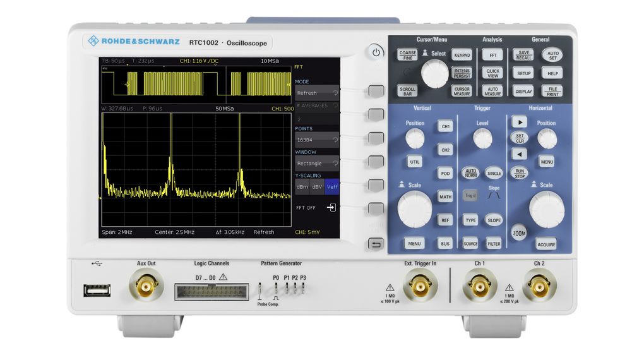Choose Veff Y-scaling option
Image resolution: width=644 pixels, height=360 pixels.
pyautogui.click(x=332, y=186)
